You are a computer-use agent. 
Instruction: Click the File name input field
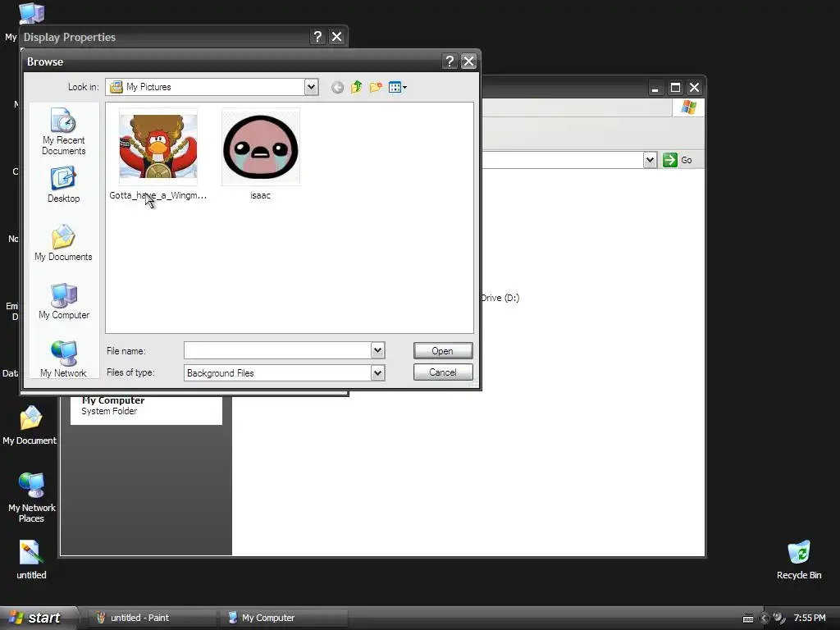[x=277, y=351]
